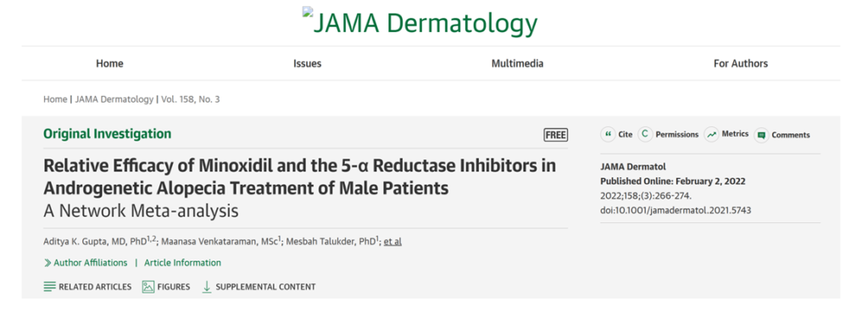The image size is (868, 318).
Task: Select the Multimedia navigation item
Action: coord(518,64)
